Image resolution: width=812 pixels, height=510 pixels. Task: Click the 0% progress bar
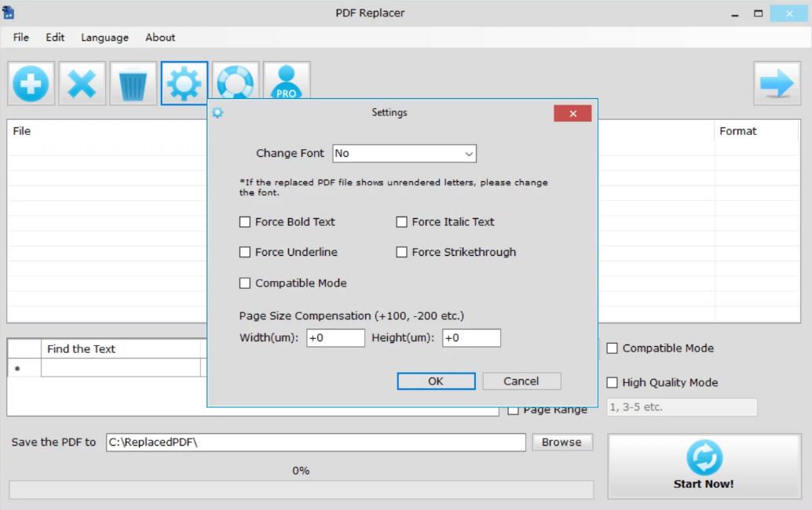tap(302, 490)
